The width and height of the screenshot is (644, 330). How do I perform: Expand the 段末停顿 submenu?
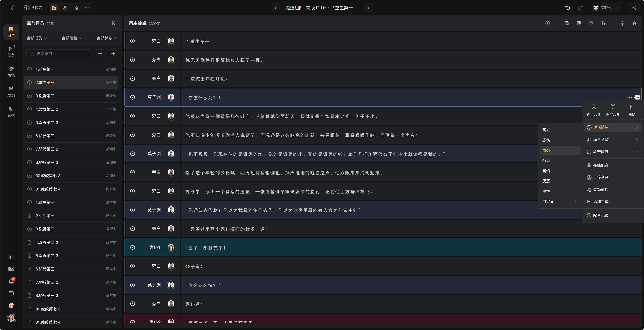[x=612, y=152]
